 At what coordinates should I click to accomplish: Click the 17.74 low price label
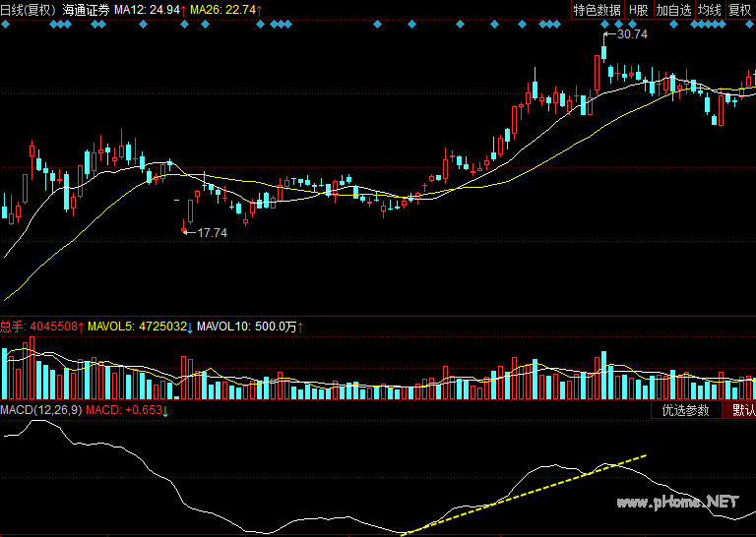(212, 233)
